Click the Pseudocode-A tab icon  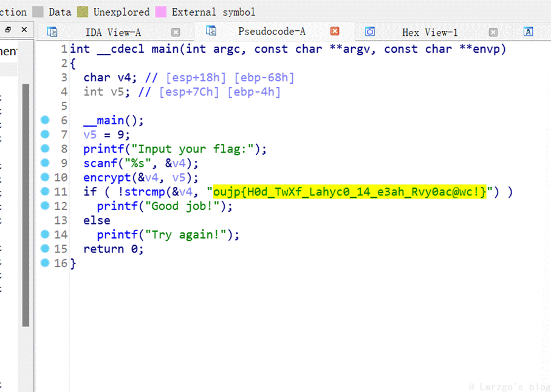pos(211,31)
